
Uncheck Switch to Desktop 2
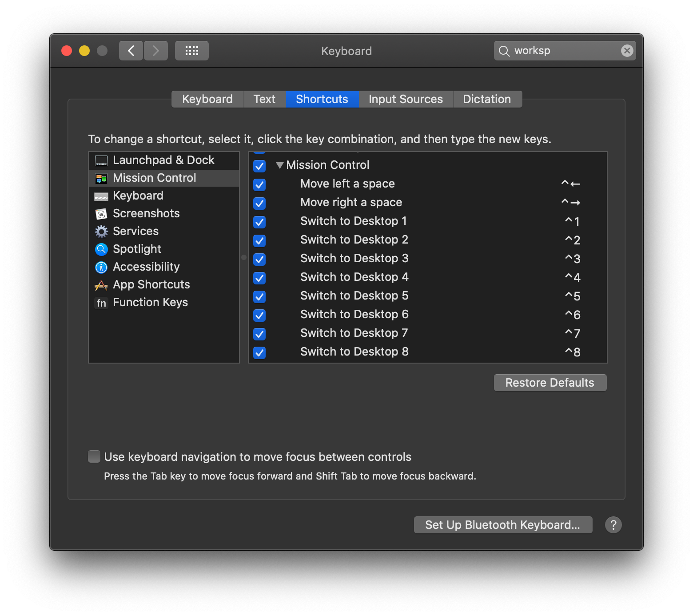pos(259,240)
